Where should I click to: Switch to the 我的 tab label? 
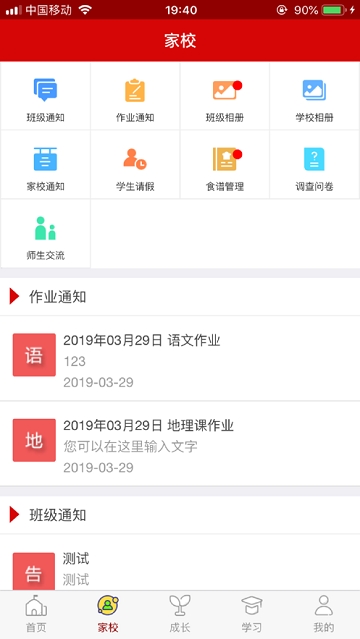[324, 627]
